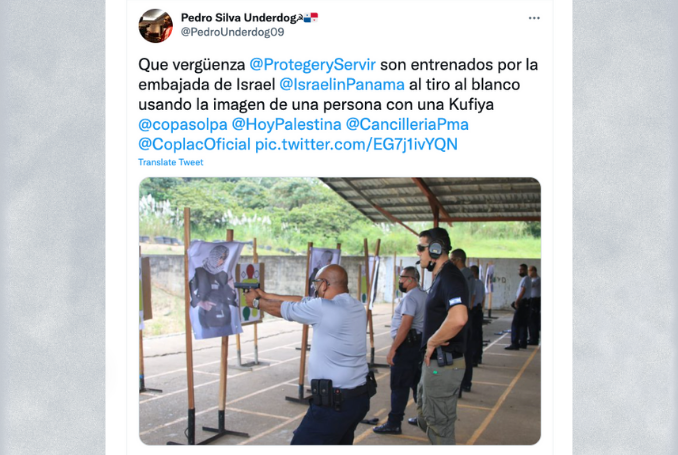Image resolution: width=678 pixels, height=455 pixels.
Task: Click Translate Tweet
Action: 171,162
